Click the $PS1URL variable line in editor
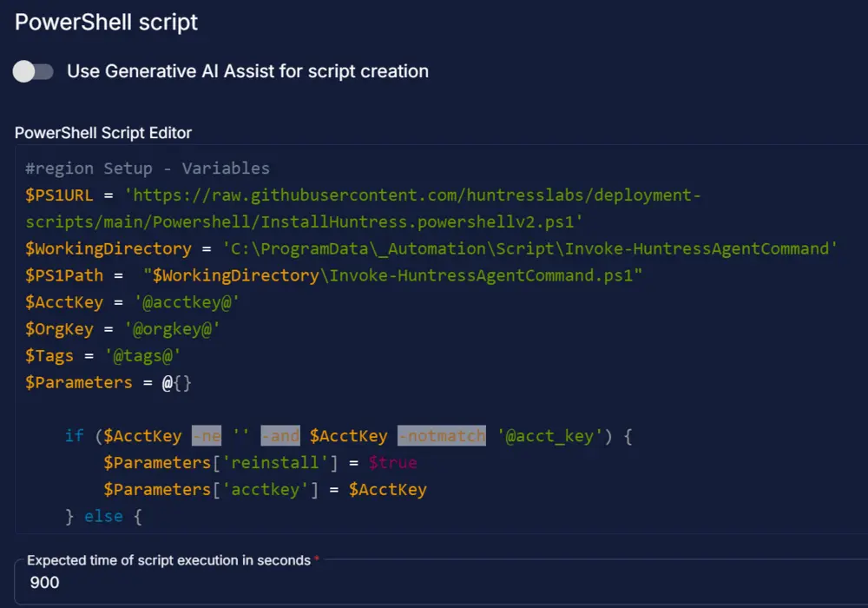The height and width of the screenshot is (608, 868). point(363,195)
